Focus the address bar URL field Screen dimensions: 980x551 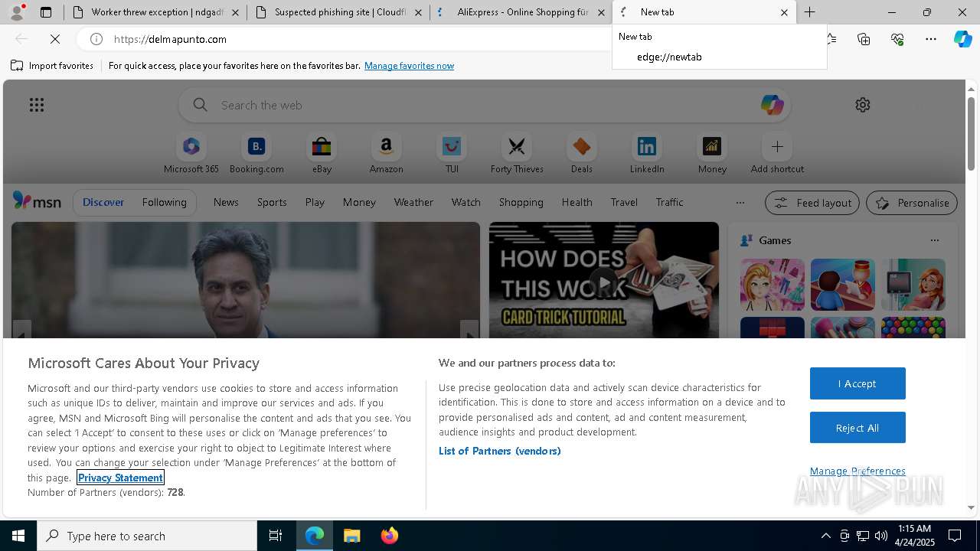(x=360, y=39)
